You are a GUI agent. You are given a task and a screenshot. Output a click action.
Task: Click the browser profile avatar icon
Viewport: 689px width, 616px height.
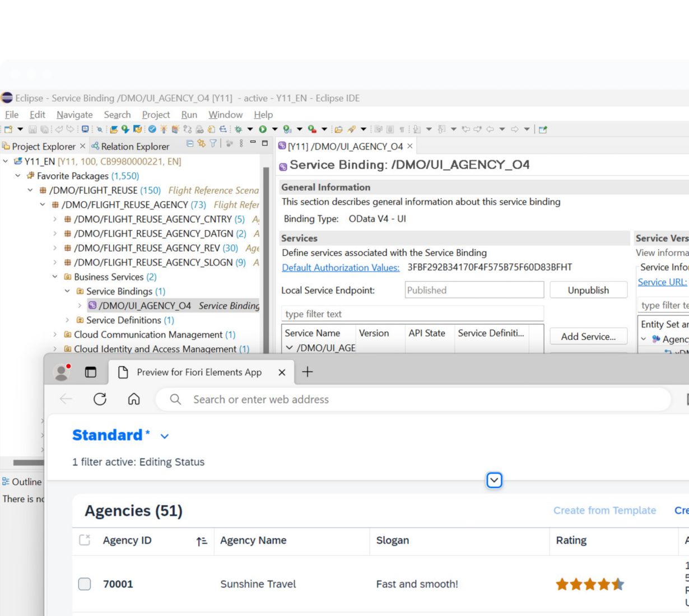(x=61, y=372)
